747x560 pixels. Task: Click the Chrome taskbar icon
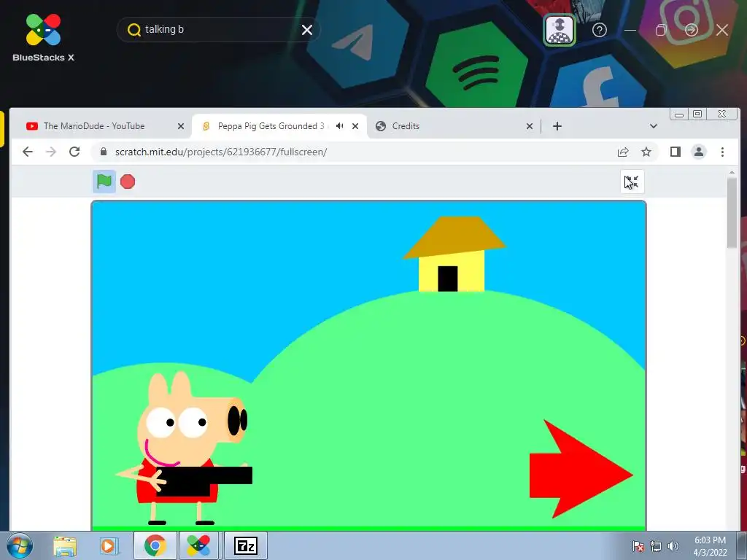(155, 545)
